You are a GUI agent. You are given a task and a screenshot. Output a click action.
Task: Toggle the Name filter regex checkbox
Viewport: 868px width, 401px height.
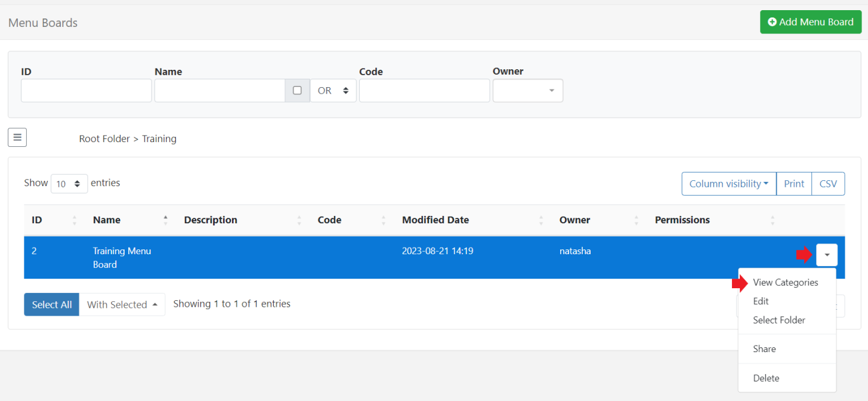[297, 91]
